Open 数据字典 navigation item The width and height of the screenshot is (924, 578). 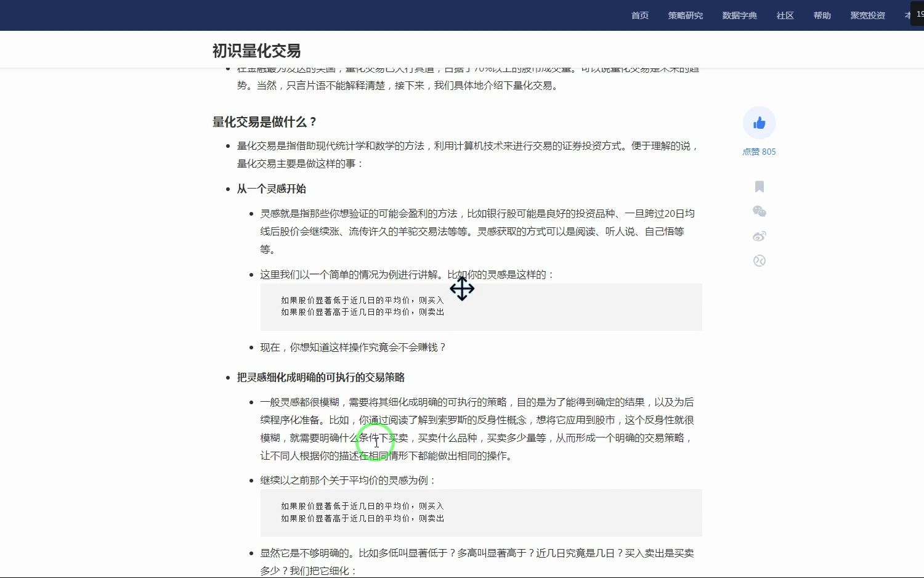pos(740,15)
